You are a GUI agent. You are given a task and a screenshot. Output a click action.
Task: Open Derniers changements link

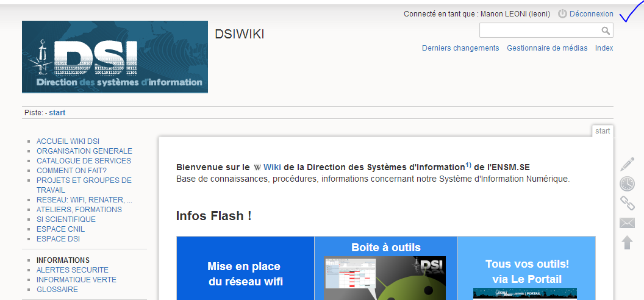click(460, 48)
